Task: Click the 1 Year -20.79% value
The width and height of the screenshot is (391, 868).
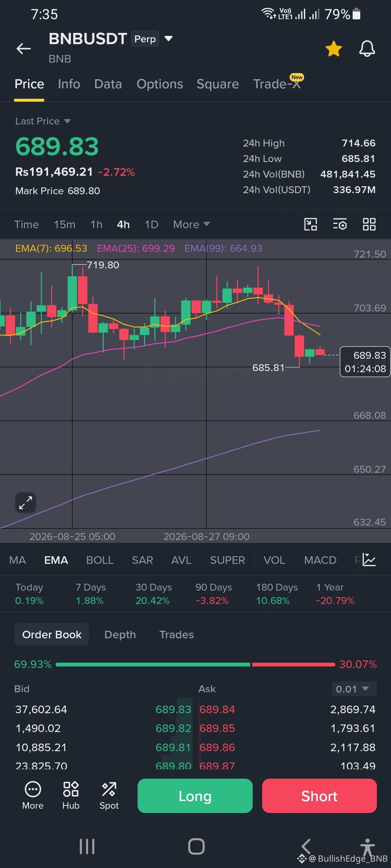Action: point(335,600)
